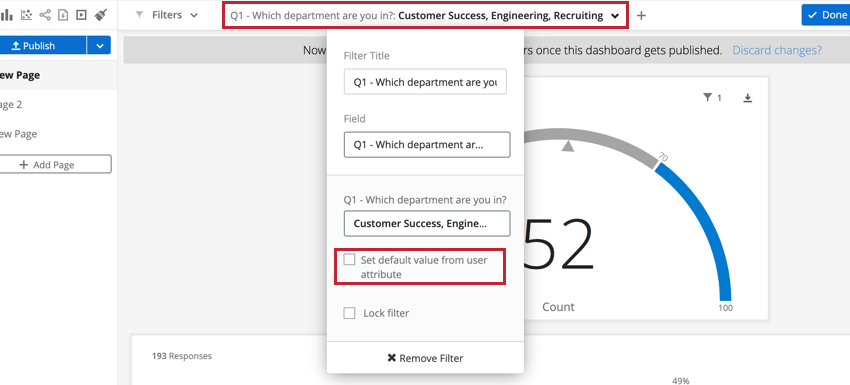Click the Publish button
Screen dimensions: 850x385
tap(42, 46)
